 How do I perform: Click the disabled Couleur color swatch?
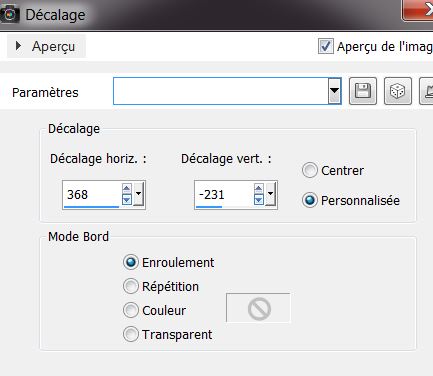(258, 308)
